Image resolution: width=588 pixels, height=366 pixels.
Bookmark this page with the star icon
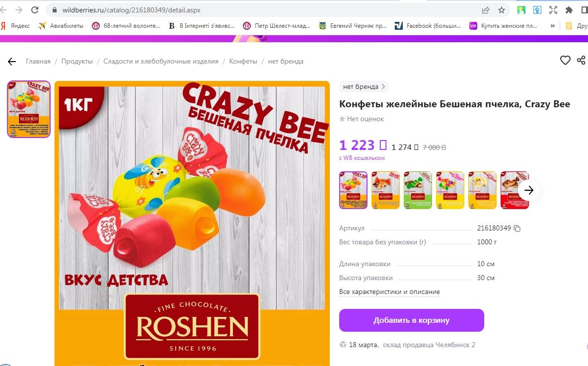pyautogui.click(x=502, y=10)
